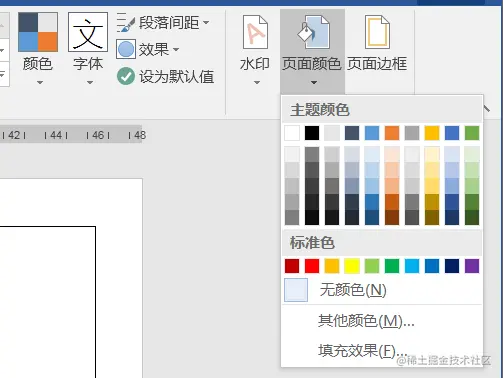Pick the black theme color swatch
The width and height of the screenshot is (503, 378).
pos(312,133)
